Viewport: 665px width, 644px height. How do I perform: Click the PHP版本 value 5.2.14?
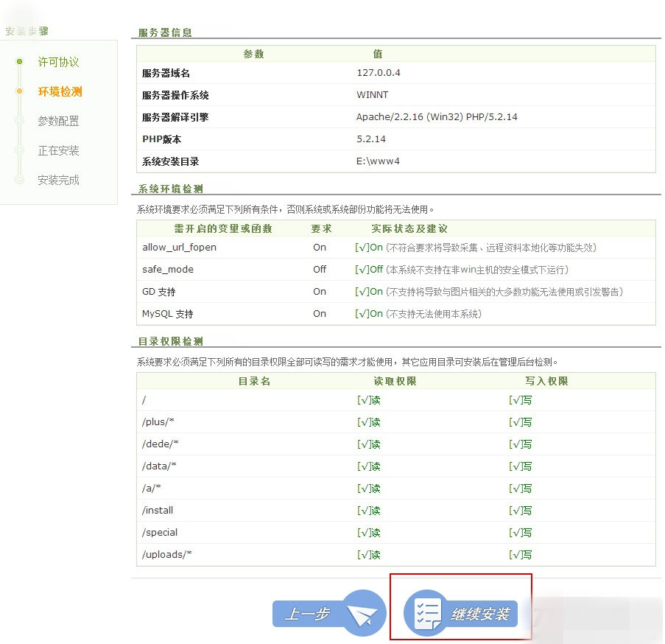coord(371,139)
